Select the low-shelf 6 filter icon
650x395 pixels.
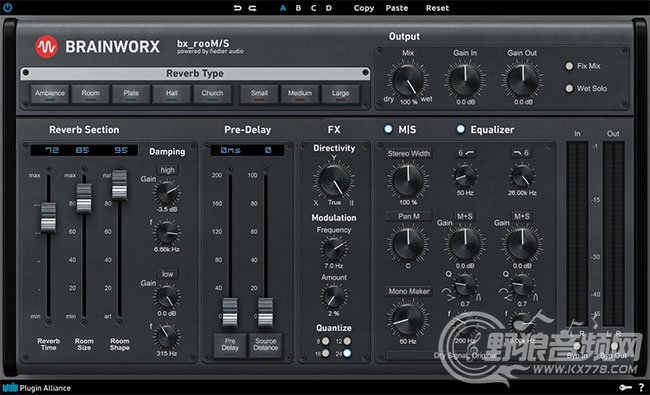pyautogui.click(x=465, y=153)
